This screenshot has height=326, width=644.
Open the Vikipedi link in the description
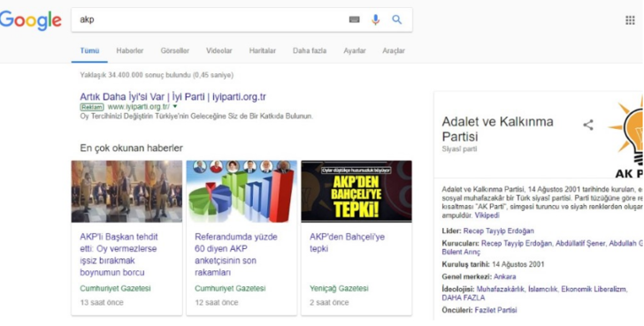pyautogui.click(x=487, y=216)
